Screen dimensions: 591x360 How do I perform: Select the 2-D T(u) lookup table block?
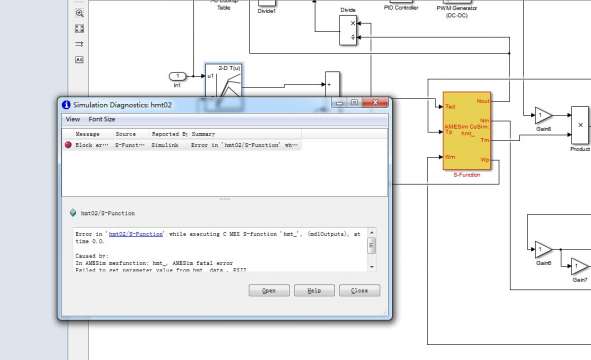[x=224, y=81]
